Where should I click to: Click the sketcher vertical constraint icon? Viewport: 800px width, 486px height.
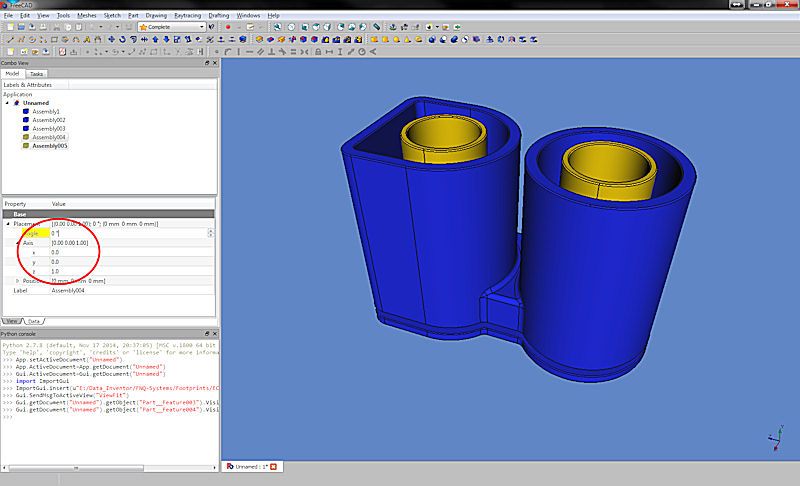click(238, 52)
